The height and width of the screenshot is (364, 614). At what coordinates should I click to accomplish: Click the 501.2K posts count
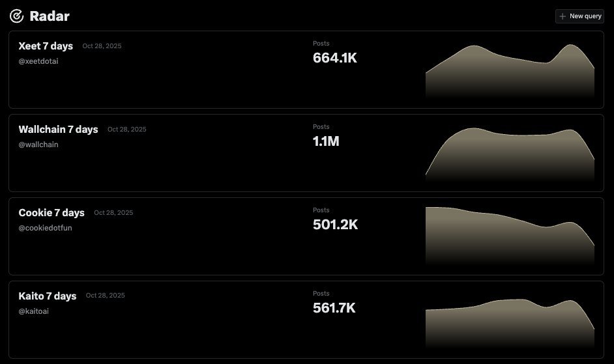335,225
